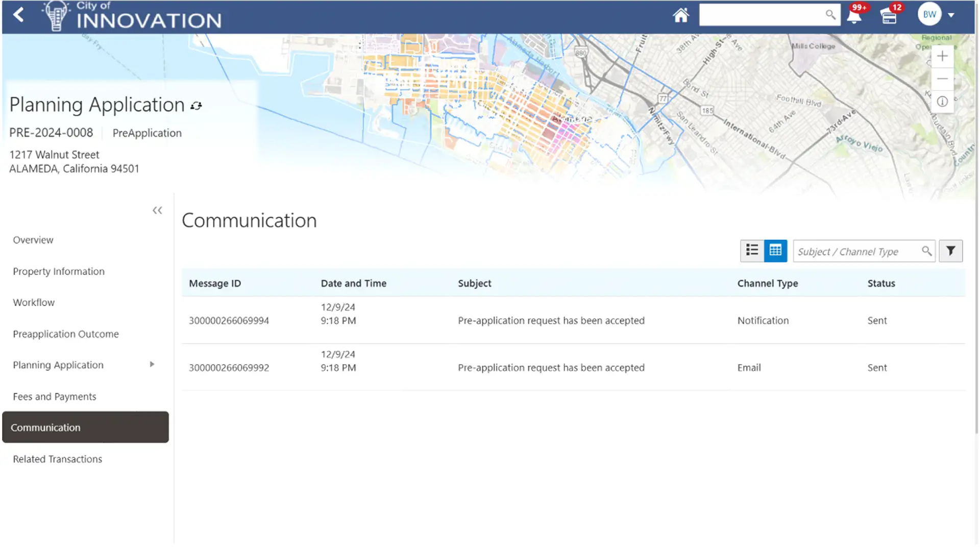The image size is (980, 551).
Task: Zoom in on the map
Action: click(x=942, y=56)
